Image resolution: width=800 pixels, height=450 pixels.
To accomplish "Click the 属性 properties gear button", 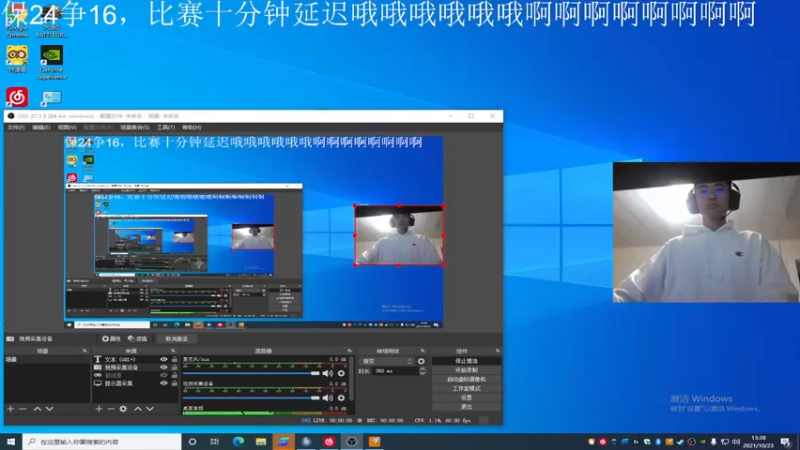I will pos(111,339).
